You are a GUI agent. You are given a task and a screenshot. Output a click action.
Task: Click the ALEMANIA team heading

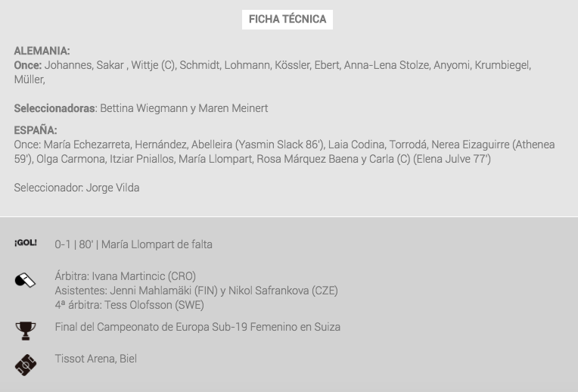(x=42, y=51)
